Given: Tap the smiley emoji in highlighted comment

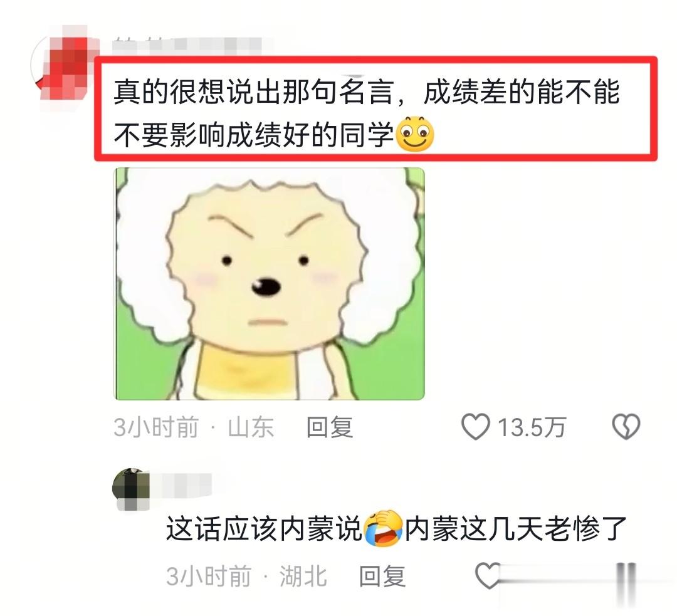Looking at the screenshot, I should (x=415, y=134).
